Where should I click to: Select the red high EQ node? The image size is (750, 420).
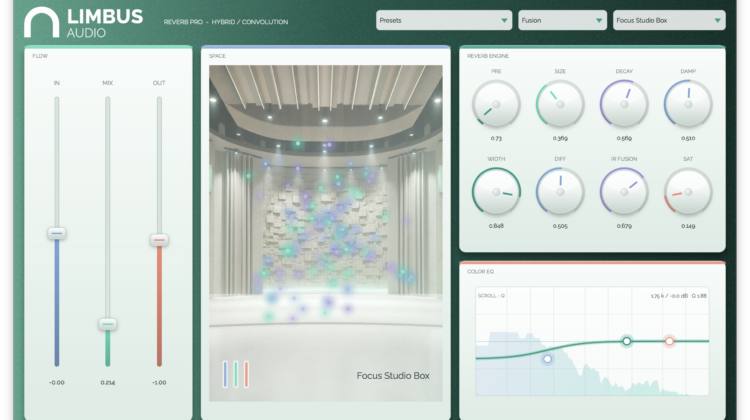coord(669,341)
